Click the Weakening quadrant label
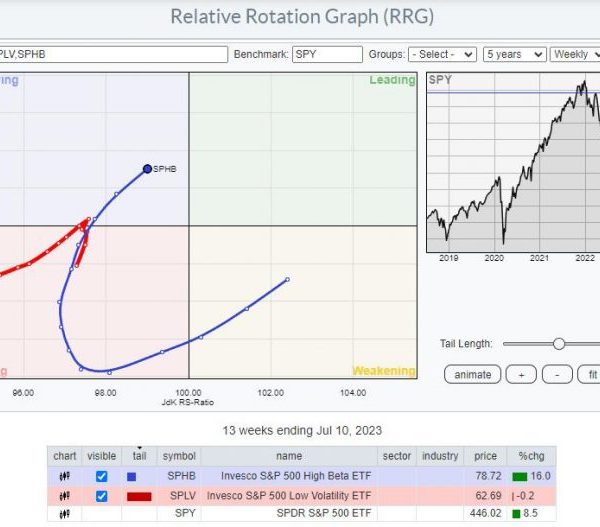 tap(384, 370)
